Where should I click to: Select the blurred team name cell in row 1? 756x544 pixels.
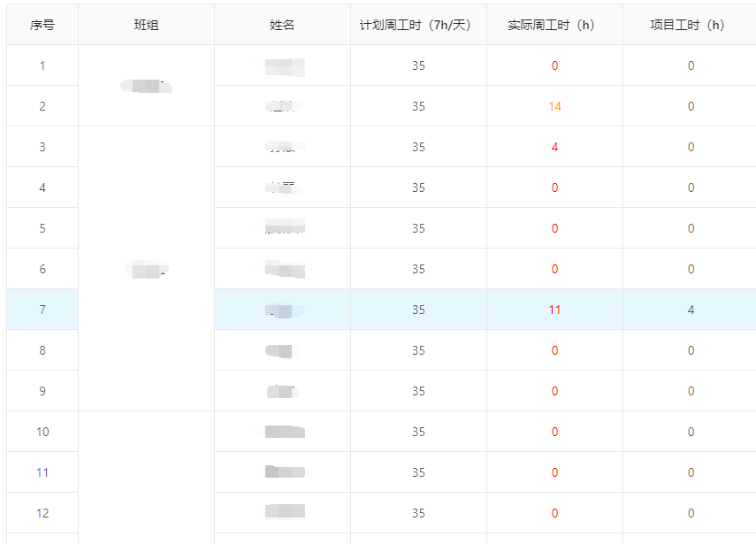[146, 85]
